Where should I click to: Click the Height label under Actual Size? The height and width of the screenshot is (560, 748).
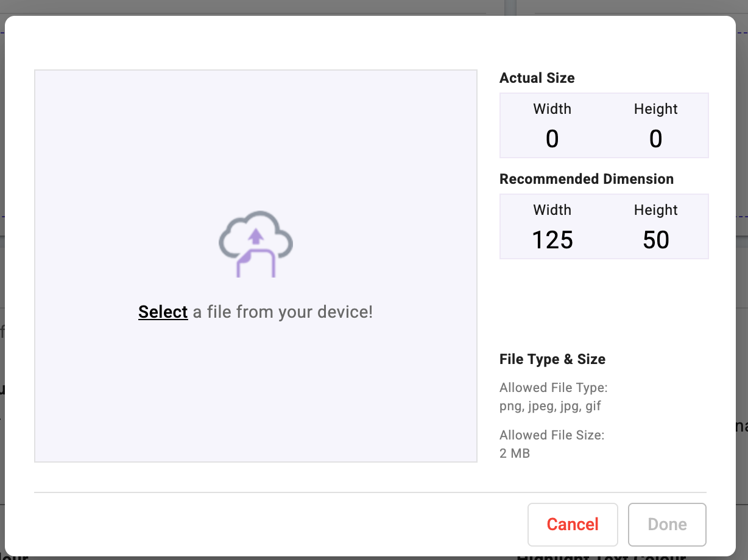coord(655,109)
